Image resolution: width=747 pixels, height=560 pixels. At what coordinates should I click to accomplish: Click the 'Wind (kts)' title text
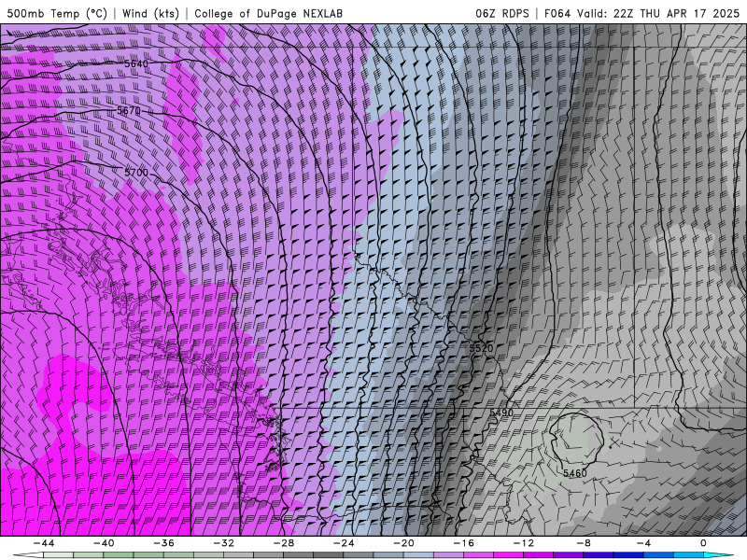(150, 13)
